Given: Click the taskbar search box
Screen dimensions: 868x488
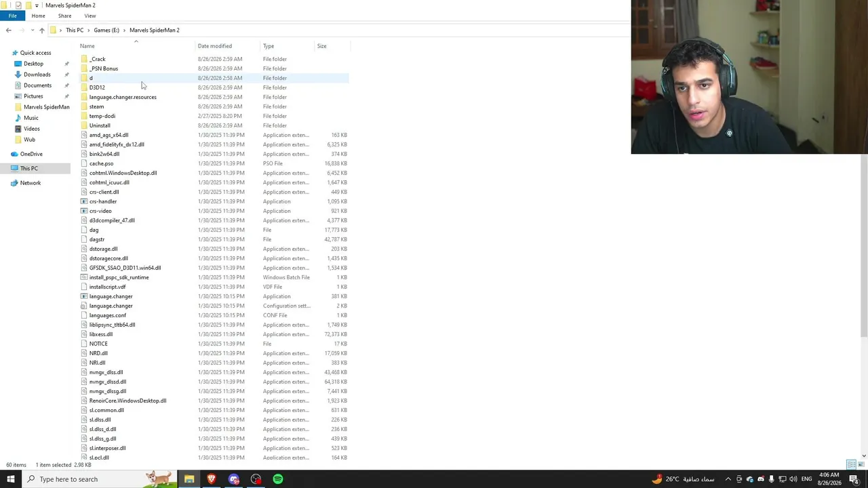Looking at the screenshot, I should 99,479.
